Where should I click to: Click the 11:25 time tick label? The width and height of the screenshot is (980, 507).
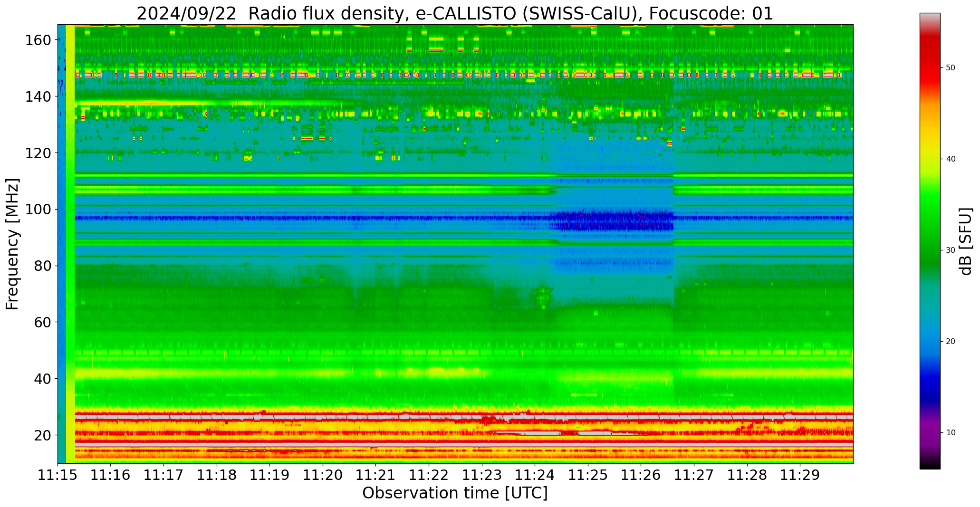588,475
